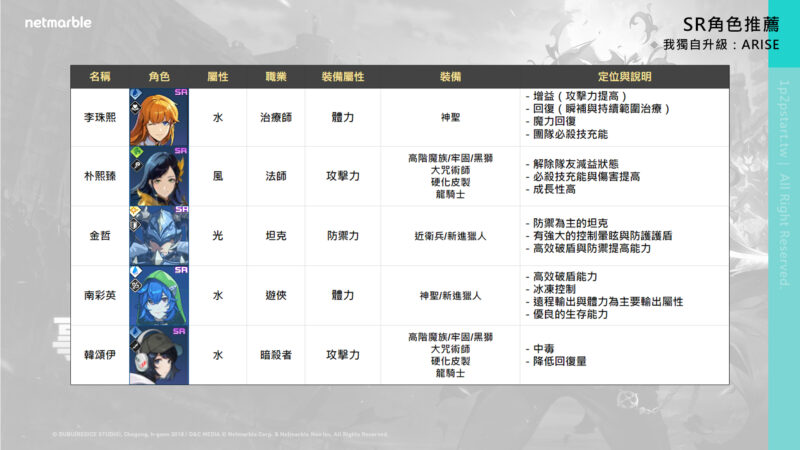800x450 pixels.
Task: Click 團隊必殺技充能 description line
Action: tap(567, 135)
